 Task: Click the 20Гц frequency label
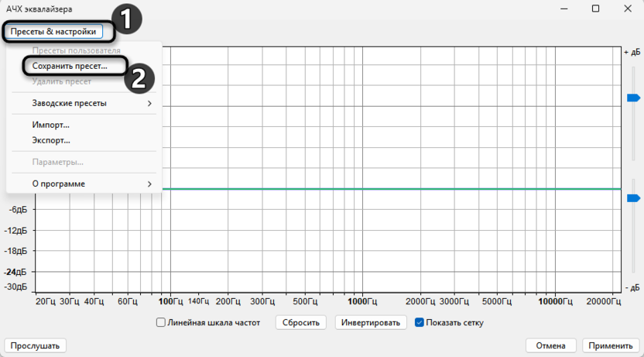click(x=45, y=301)
